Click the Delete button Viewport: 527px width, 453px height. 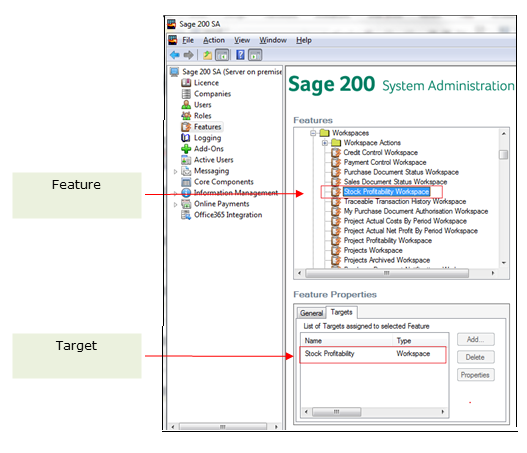(476, 357)
